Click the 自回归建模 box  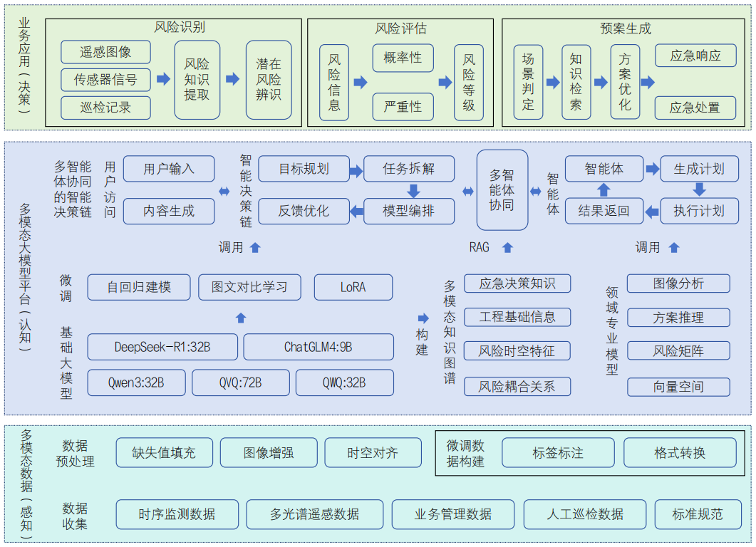click(139, 287)
